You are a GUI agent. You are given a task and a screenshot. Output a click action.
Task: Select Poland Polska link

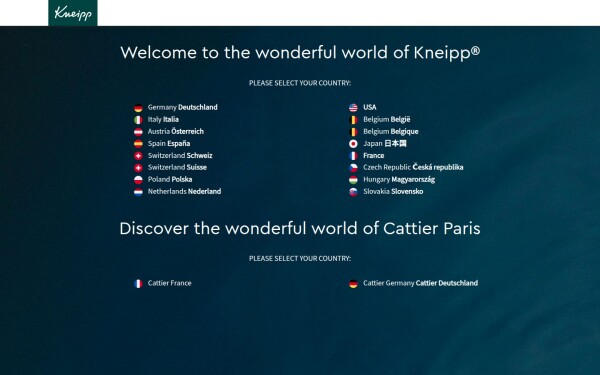170,179
